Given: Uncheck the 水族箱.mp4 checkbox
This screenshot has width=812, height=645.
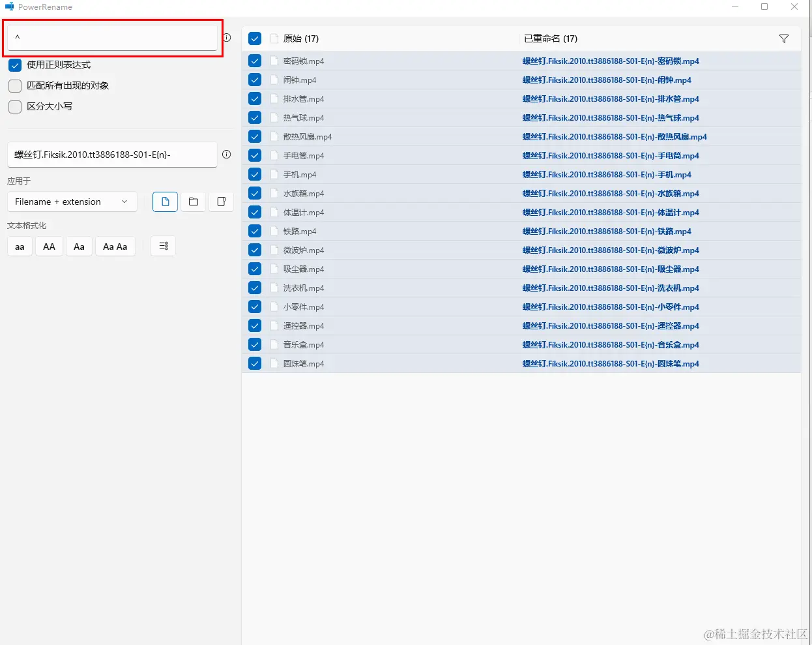Looking at the screenshot, I should [x=255, y=194].
